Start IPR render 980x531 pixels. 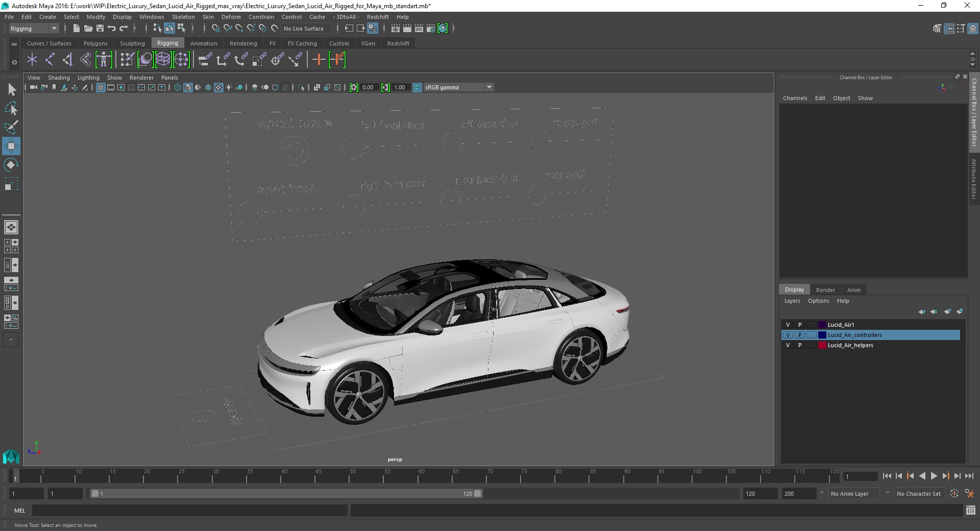419,29
